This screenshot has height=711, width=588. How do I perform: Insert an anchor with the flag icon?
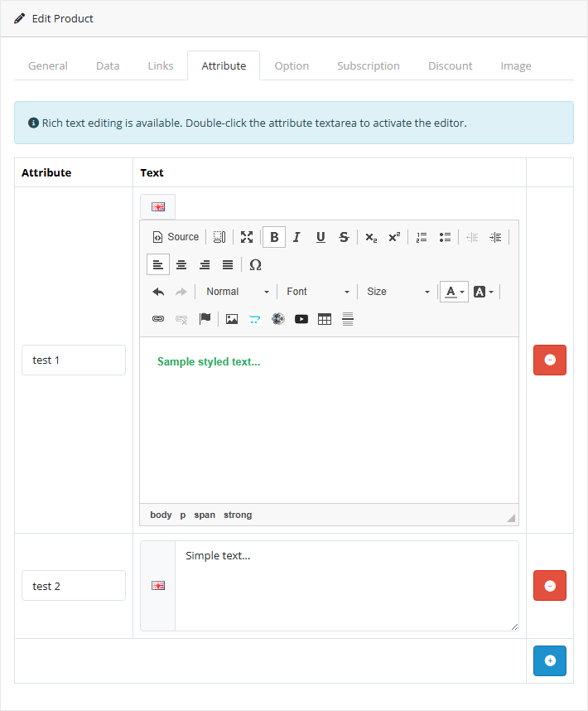(x=205, y=319)
